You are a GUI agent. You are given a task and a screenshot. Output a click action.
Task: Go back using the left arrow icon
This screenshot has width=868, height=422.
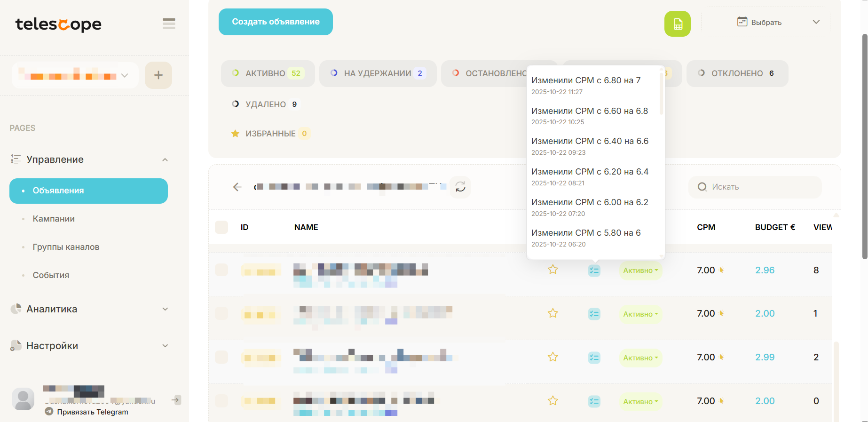(x=237, y=187)
